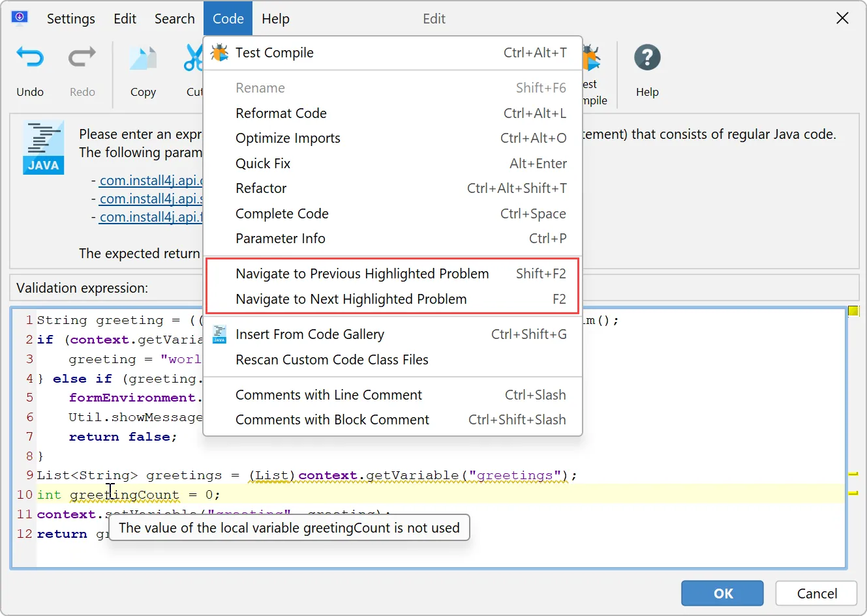This screenshot has width=867, height=616.
Task: Open the Help menu in menu bar
Action: [275, 18]
